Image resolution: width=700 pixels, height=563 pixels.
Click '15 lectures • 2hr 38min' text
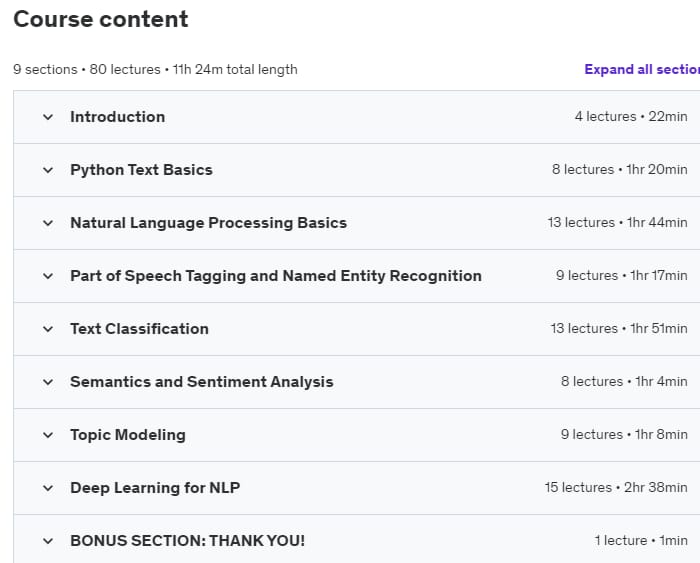coord(616,488)
